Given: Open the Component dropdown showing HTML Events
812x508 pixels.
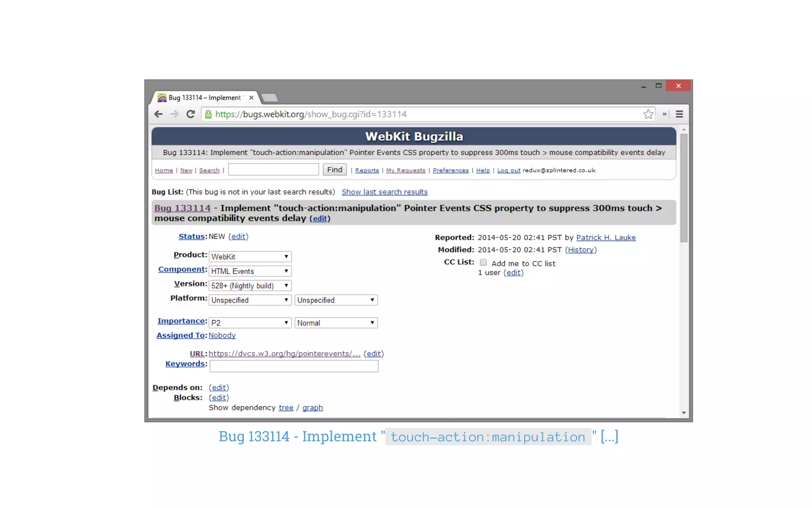Looking at the screenshot, I should [x=250, y=271].
